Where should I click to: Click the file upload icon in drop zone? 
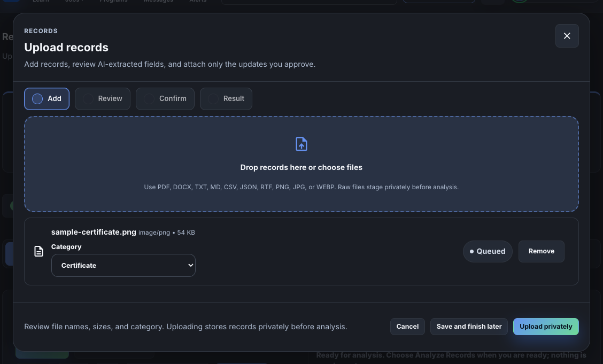point(301,144)
